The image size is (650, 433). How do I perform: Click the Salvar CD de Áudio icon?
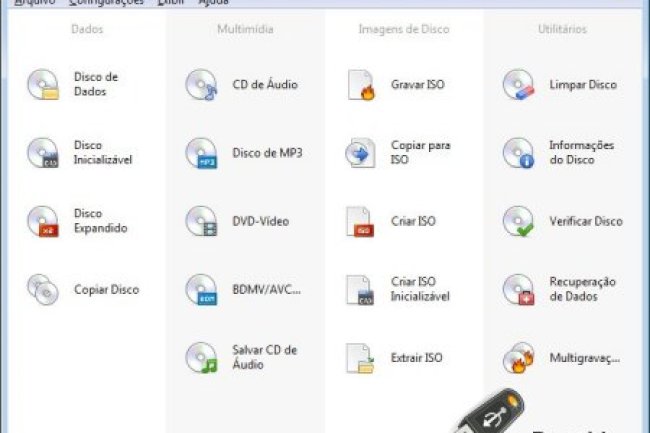202,357
